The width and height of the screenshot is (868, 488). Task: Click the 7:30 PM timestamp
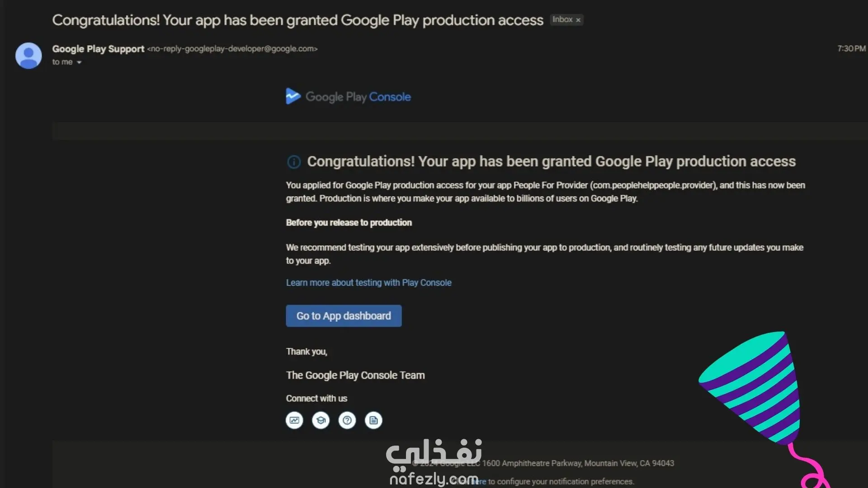[851, 49]
